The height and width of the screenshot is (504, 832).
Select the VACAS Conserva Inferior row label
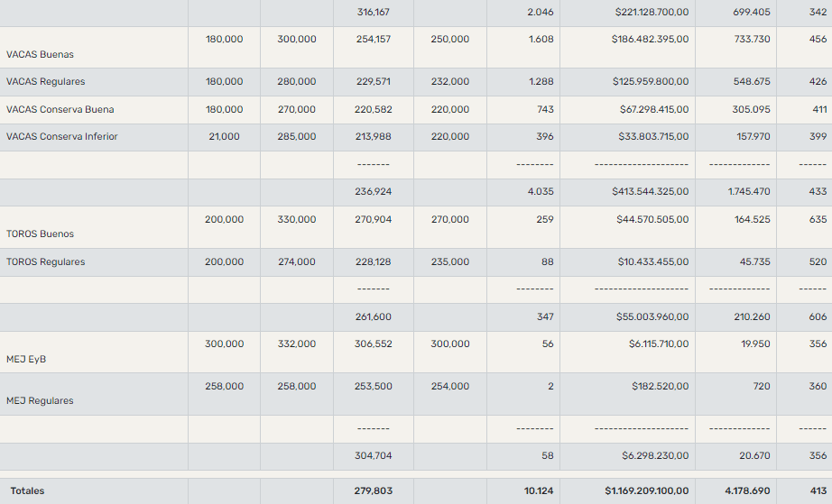62,137
